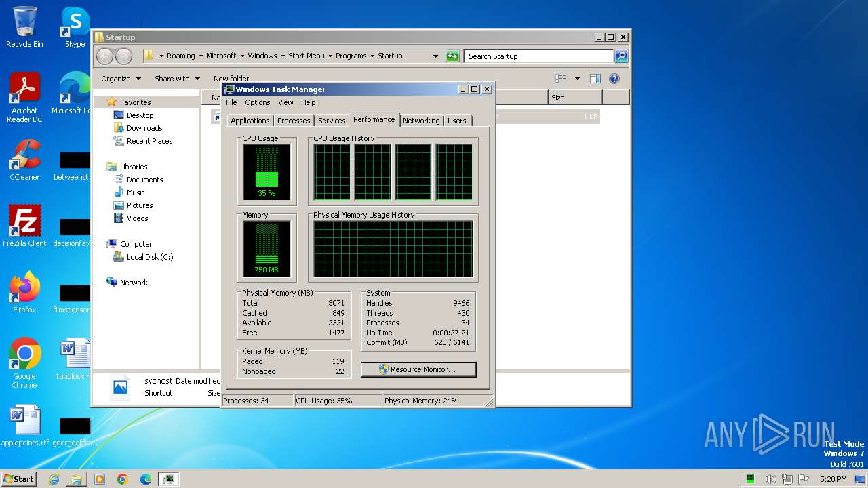The height and width of the screenshot is (488, 868).
Task: Switch to the Applications tab
Action: click(250, 121)
